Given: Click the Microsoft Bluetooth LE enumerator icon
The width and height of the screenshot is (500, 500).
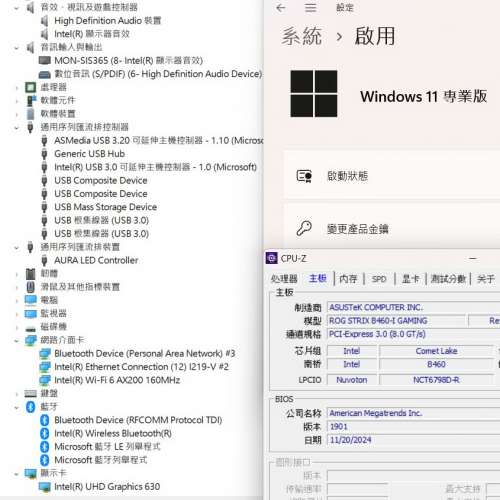Looking at the screenshot, I should 44,447.
